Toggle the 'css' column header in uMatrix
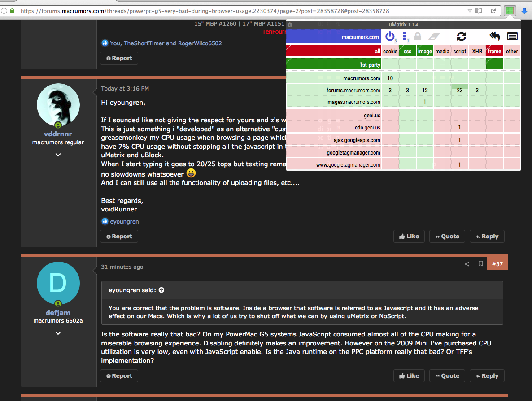 [407, 51]
